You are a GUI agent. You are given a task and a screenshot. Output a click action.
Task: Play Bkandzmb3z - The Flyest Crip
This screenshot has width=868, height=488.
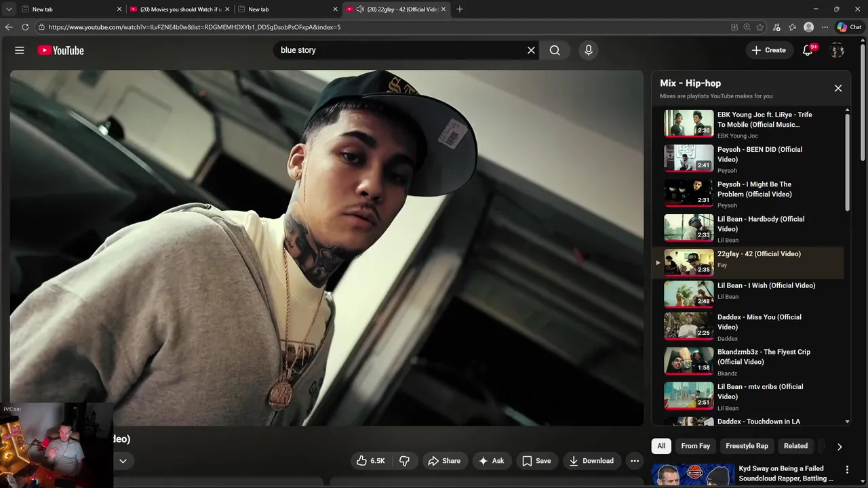point(748,362)
